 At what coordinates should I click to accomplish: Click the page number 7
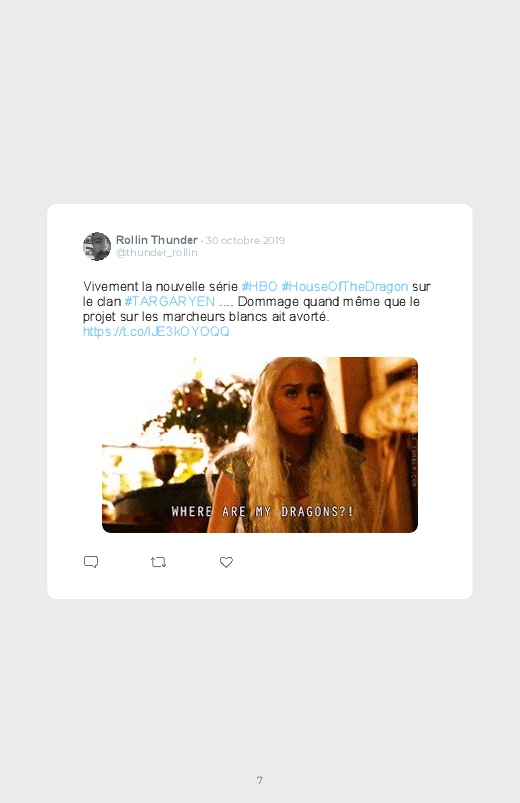(260, 780)
